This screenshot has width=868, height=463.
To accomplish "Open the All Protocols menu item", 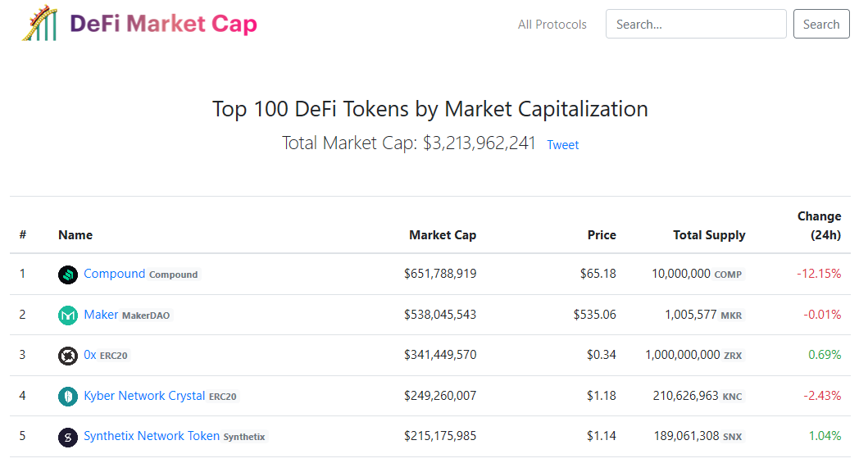I will (x=552, y=25).
